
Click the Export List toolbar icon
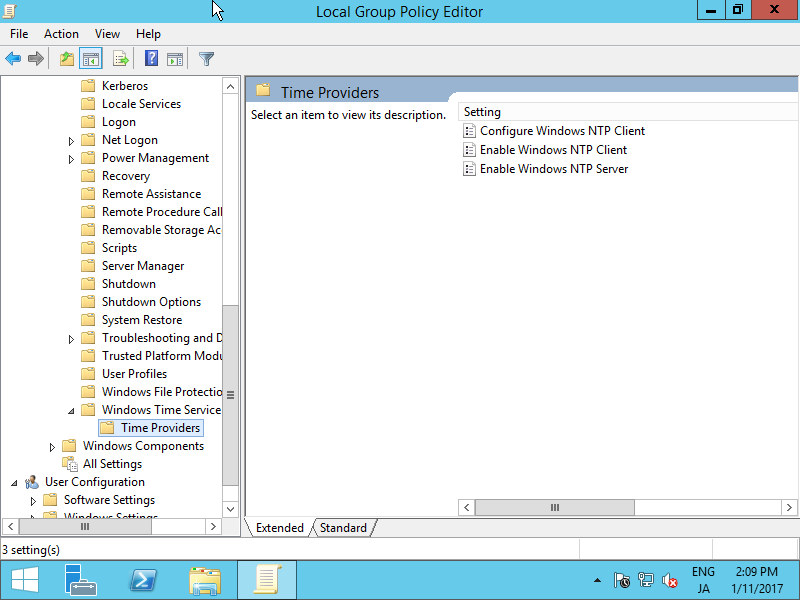[x=120, y=58]
